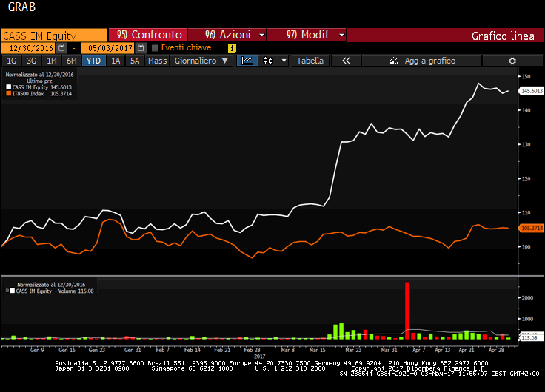Collapse panel with double left arrows
545x392 pixels.
345,61
